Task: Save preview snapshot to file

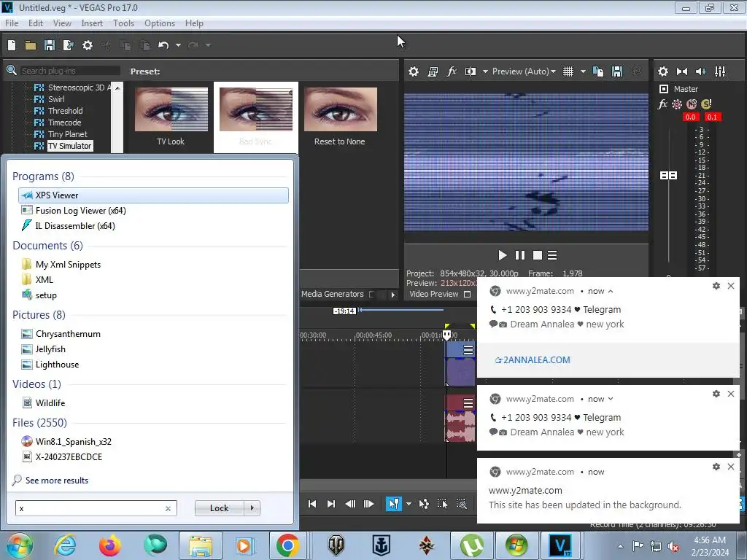Action: [x=617, y=71]
